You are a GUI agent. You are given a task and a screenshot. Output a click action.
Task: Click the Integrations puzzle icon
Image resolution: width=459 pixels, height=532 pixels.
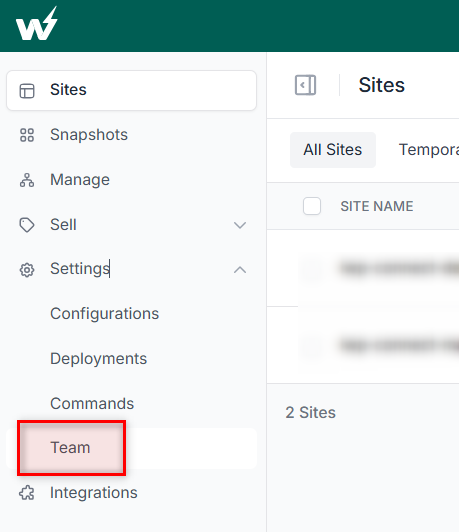click(27, 493)
